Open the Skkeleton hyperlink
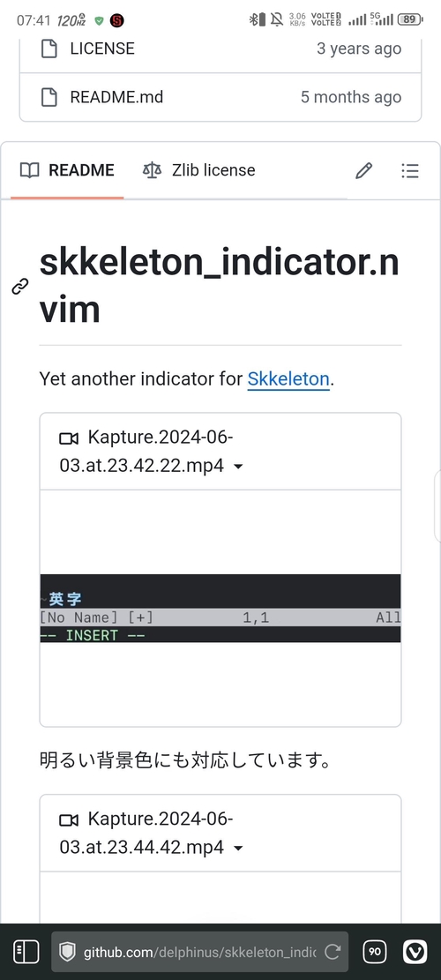441x980 pixels. click(x=288, y=378)
